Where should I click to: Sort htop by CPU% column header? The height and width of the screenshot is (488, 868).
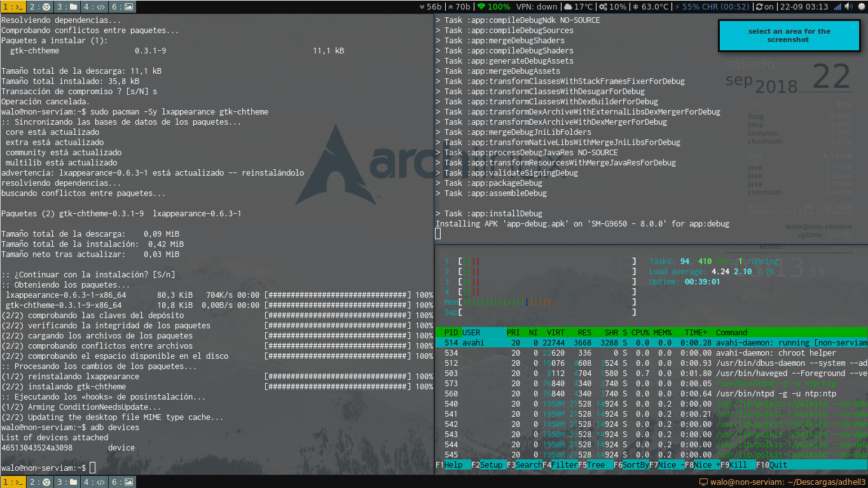(639, 333)
